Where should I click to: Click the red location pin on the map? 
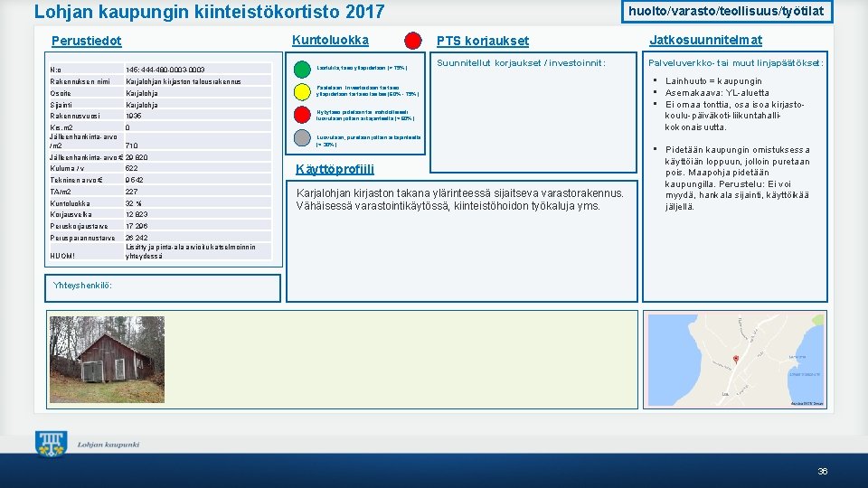(736, 359)
